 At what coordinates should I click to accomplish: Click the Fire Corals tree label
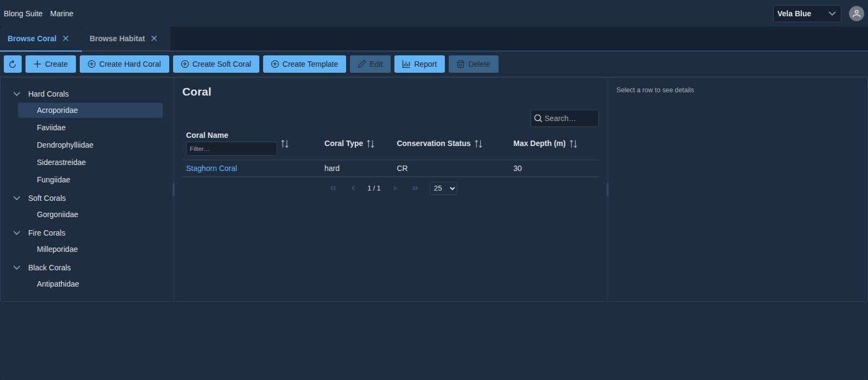(x=47, y=233)
